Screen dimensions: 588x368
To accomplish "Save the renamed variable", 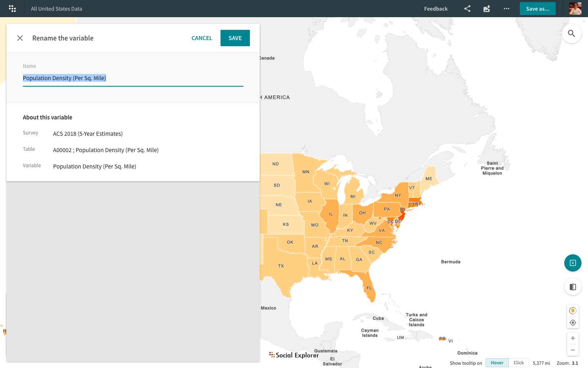I will (x=235, y=38).
